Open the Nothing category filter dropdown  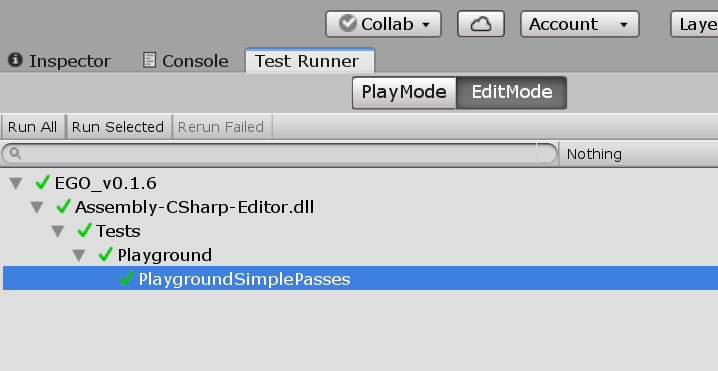tap(638, 154)
